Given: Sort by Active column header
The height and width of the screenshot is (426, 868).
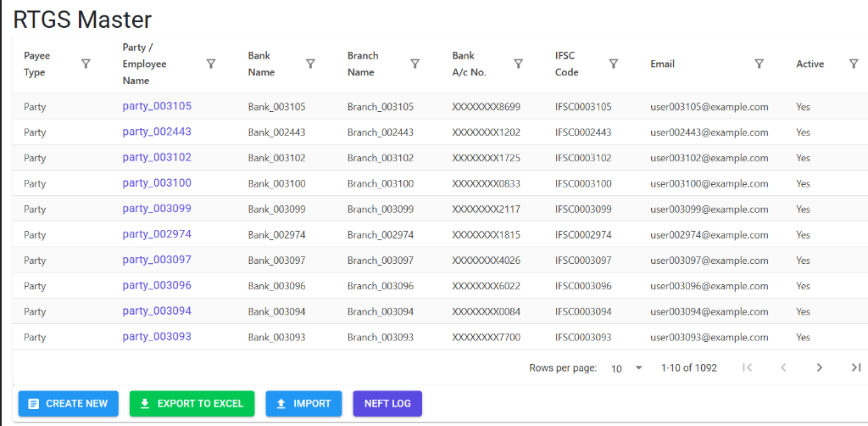Looking at the screenshot, I should (810, 64).
